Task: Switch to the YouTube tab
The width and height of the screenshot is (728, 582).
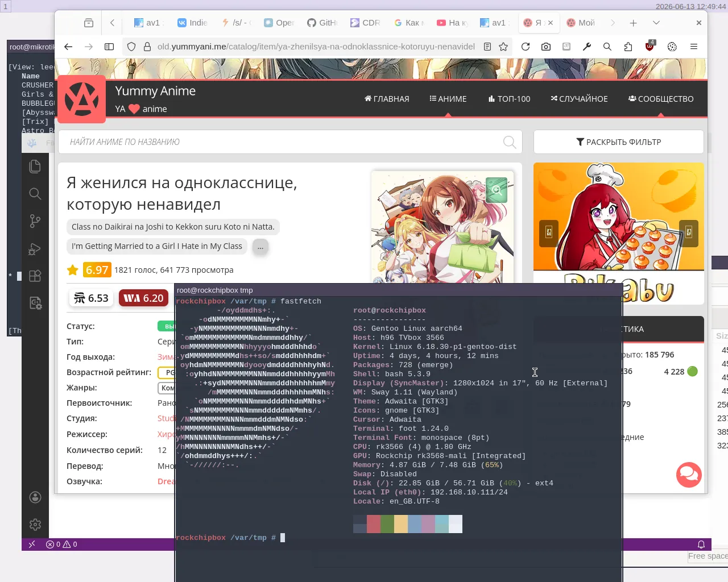Action: [x=452, y=23]
